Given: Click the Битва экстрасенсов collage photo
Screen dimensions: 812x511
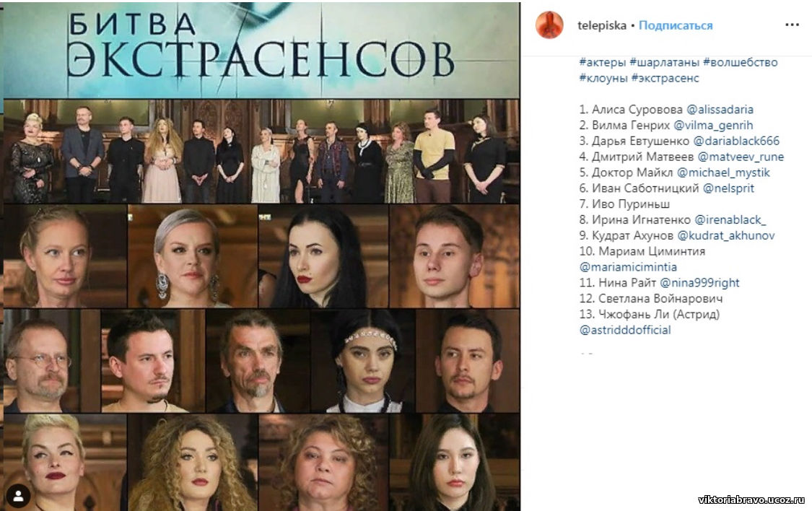Looking at the screenshot, I should pos(261,256).
